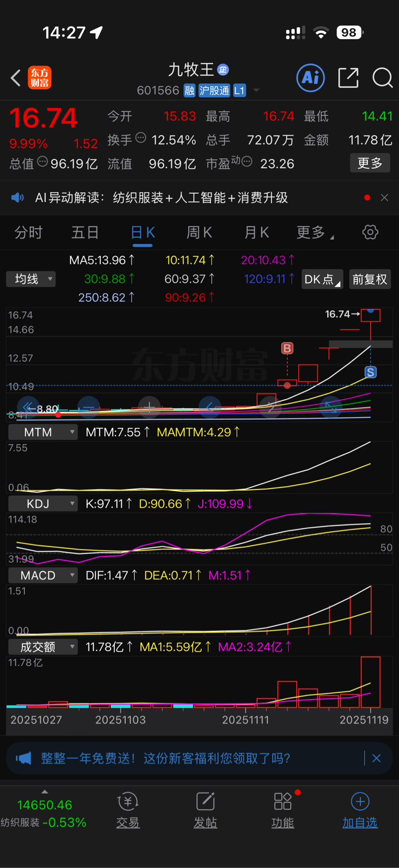399x868 pixels.
Task: Tap the S sell marker on chart
Action: [370, 372]
